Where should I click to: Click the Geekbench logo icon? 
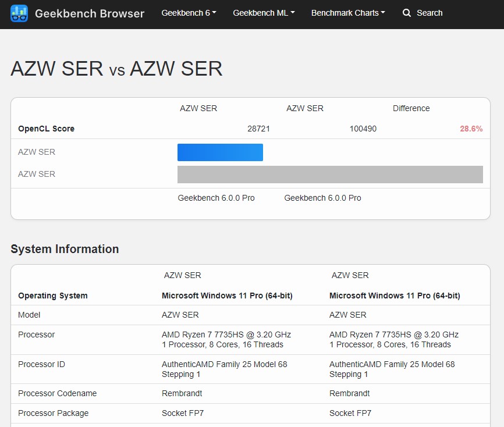point(19,13)
